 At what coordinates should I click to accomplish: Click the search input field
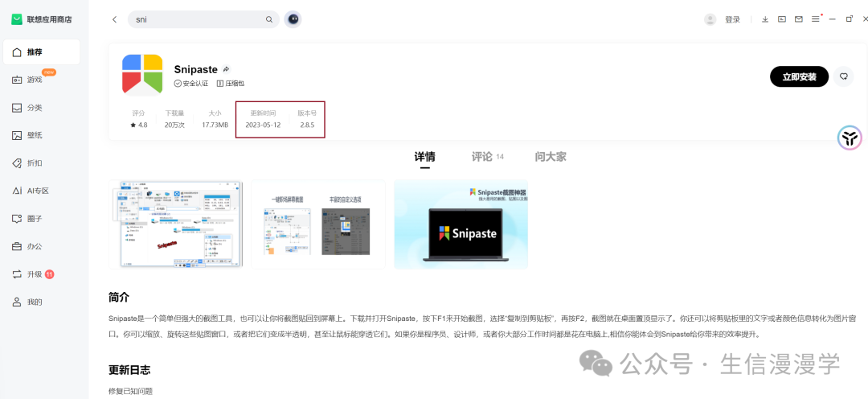pyautogui.click(x=203, y=19)
